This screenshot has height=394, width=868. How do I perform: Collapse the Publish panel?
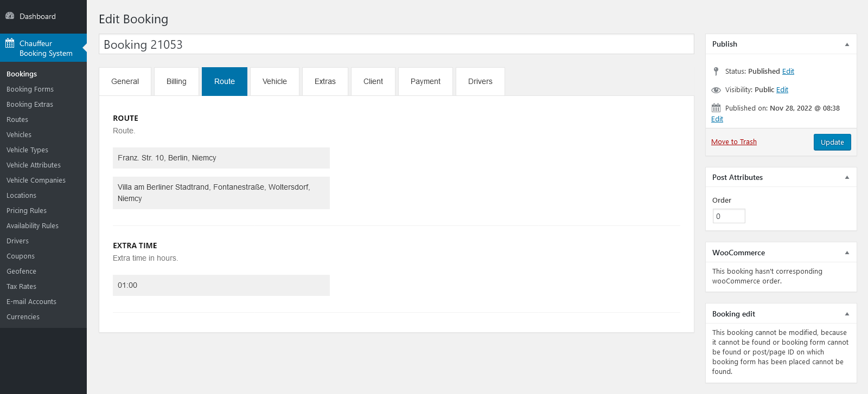coord(847,44)
